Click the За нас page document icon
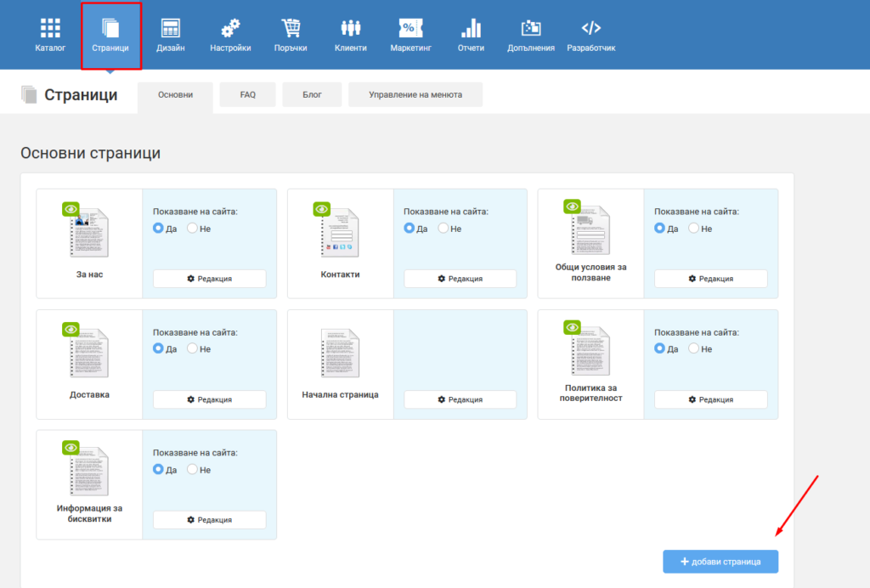The image size is (870, 588). (88, 232)
